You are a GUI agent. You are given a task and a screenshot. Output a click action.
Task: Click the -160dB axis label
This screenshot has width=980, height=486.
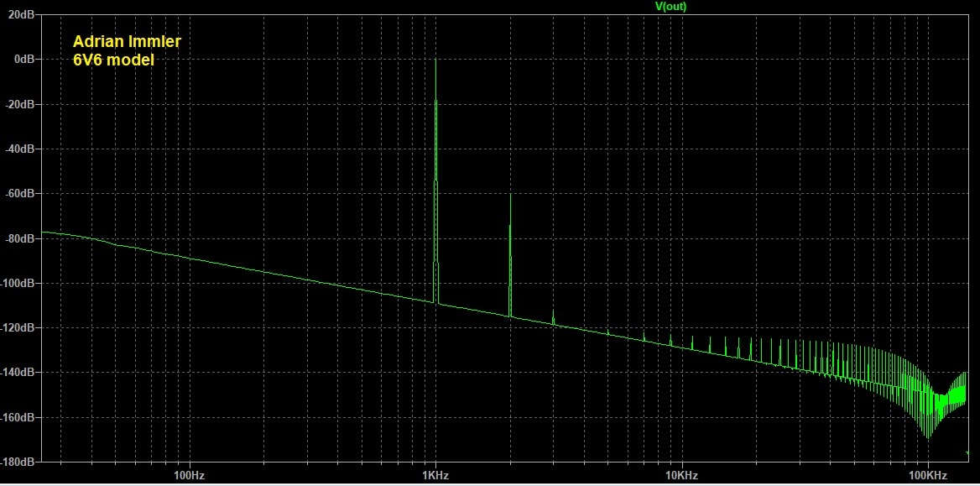point(18,418)
